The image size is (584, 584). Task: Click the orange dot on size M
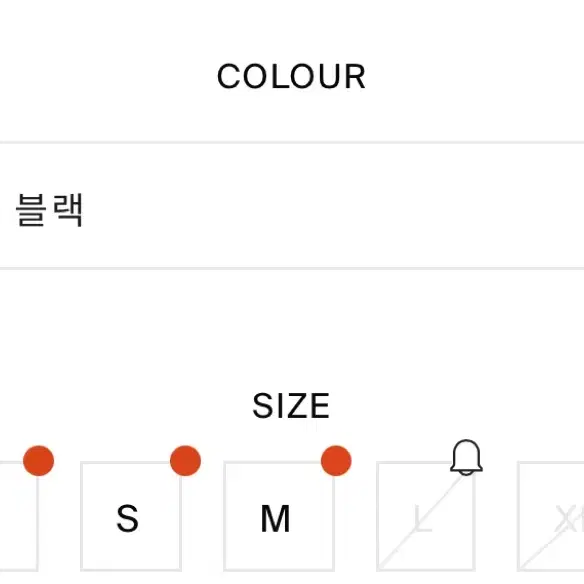click(x=336, y=461)
